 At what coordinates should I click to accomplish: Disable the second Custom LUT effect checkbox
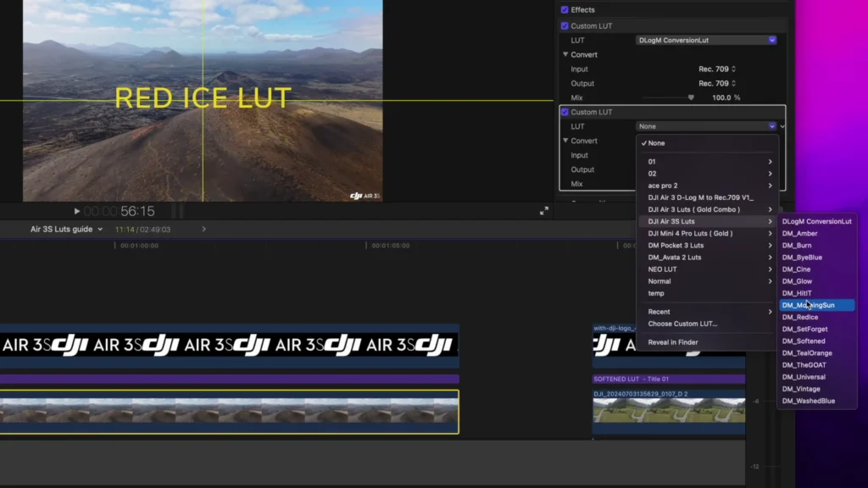tap(565, 113)
